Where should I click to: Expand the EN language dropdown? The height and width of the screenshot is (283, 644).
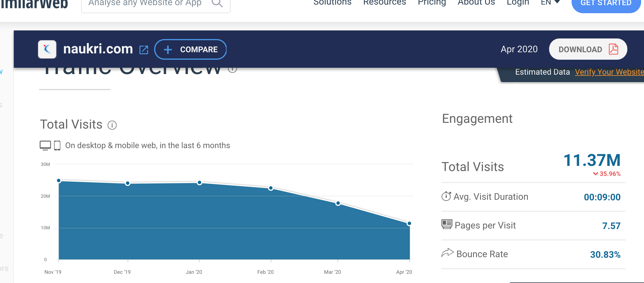[x=550, y=3]
